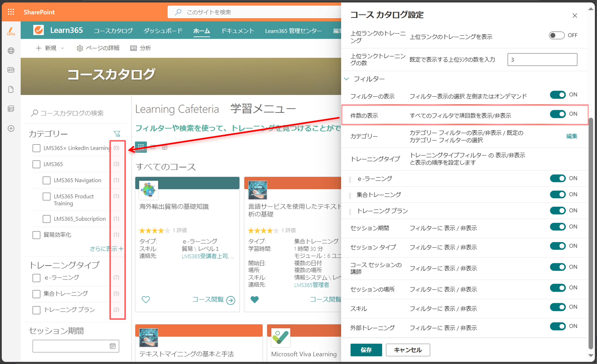Switch to calendar view icon
The width and height of the screenshot is (597, 364).
(165, 147)
